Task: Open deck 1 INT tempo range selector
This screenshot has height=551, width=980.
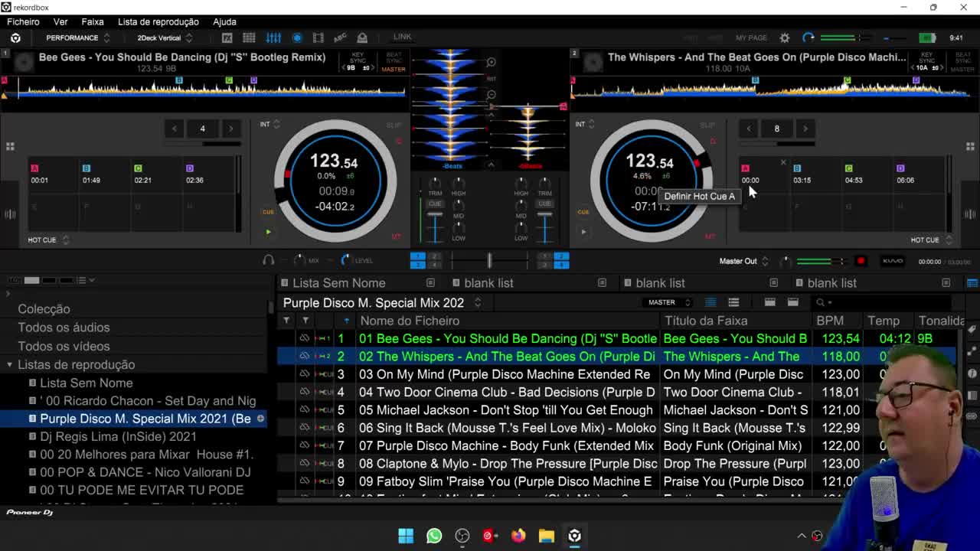Action: (x=269, y=124)
